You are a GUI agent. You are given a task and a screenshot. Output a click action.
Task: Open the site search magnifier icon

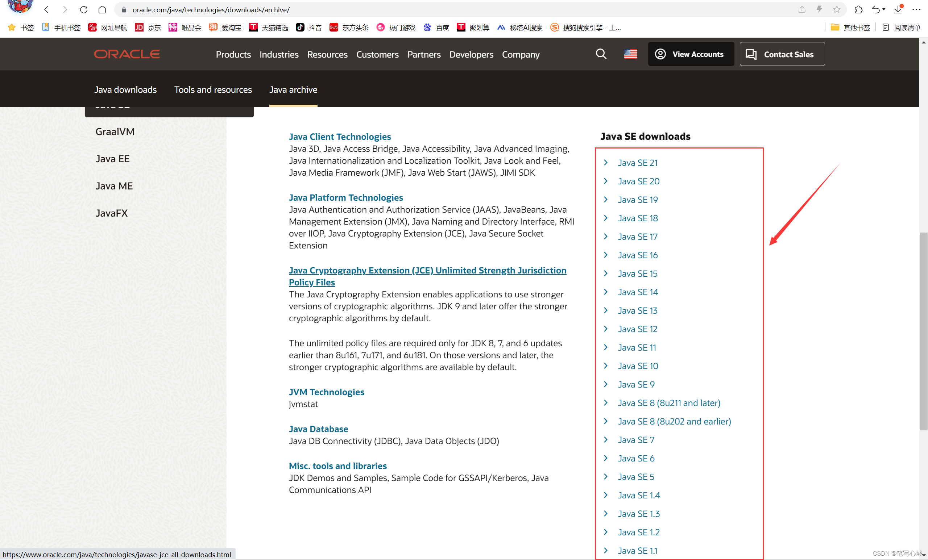(601, 54)
